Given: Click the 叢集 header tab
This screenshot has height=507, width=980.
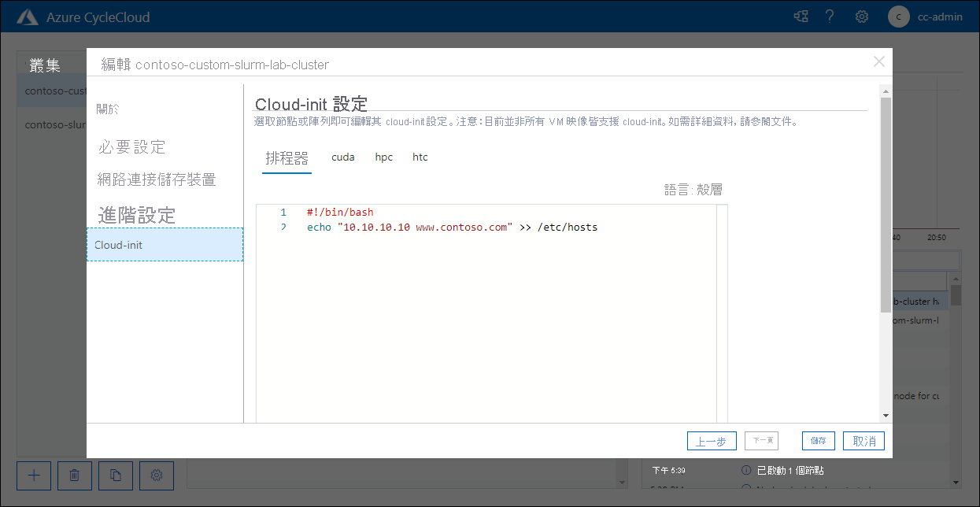Looking at the screenshot, I should pos(44,65).
